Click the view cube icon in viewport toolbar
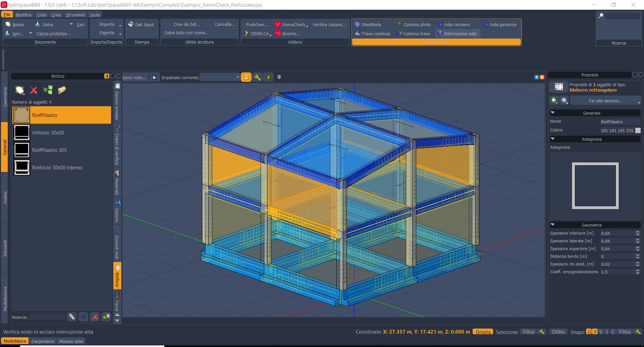The image size is (644, 347). 154,77
